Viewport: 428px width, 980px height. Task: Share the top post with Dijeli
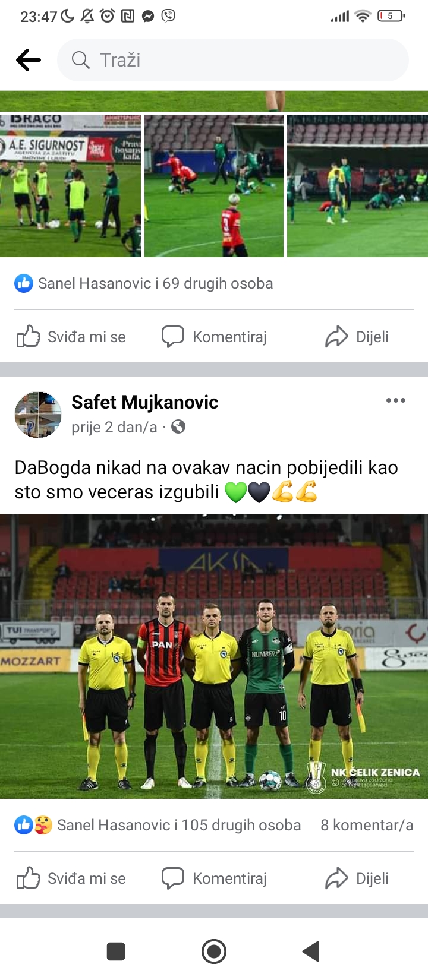357,337
